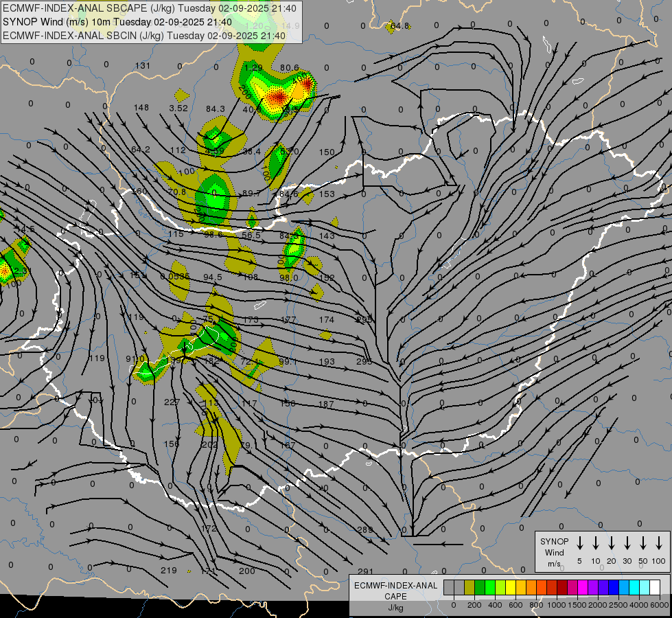Click the wind legend arrow labeled 50
This screenshot has width=672, height=618.
643,543
